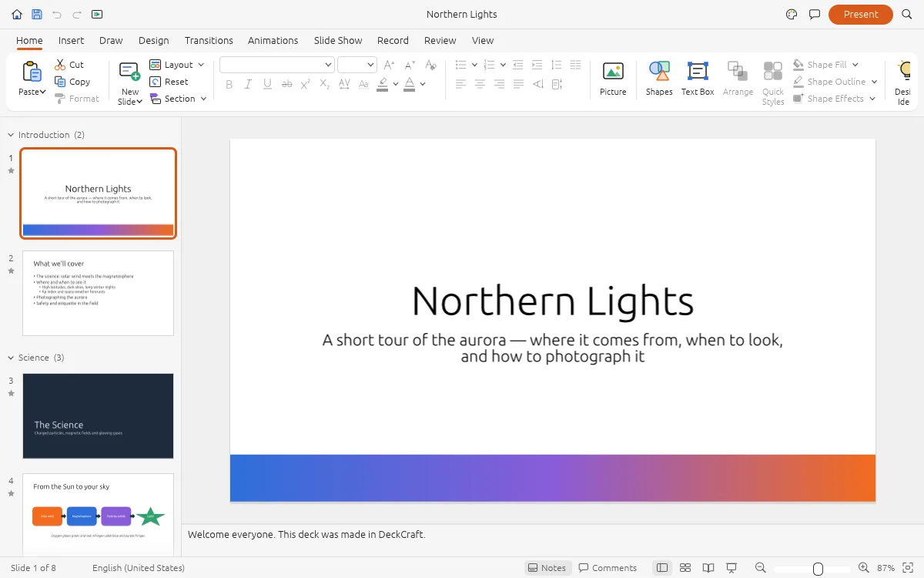Save the presentation with the floppy disk icon

[37, 14]
